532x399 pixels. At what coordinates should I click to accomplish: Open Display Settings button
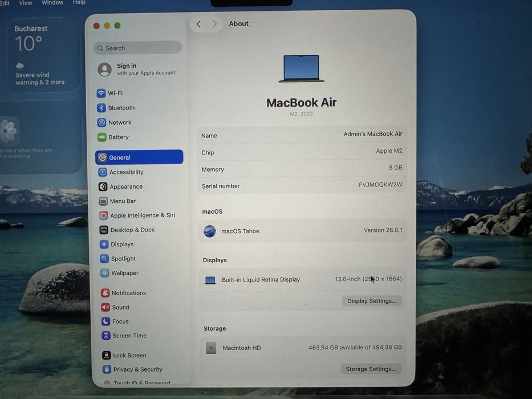point(372,301)
